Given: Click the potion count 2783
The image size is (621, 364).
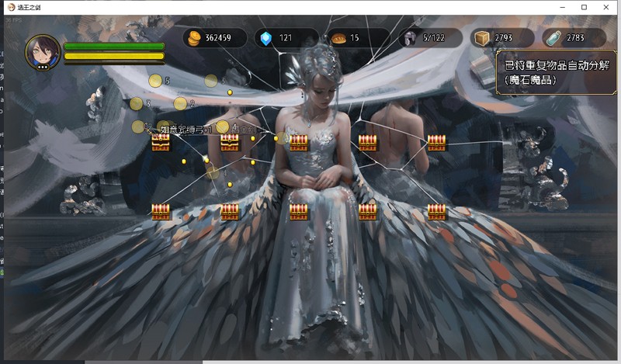Looking at the screenshot, I should pos(575,38).
